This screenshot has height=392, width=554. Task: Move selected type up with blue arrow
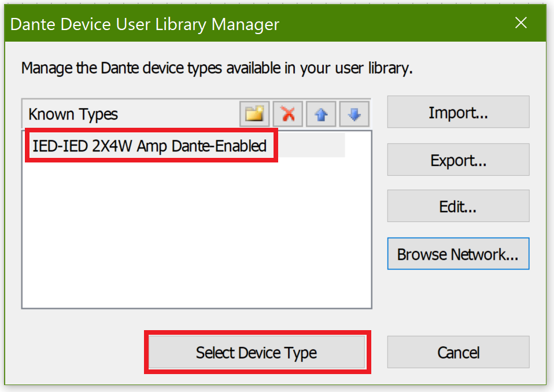point(321,114)
